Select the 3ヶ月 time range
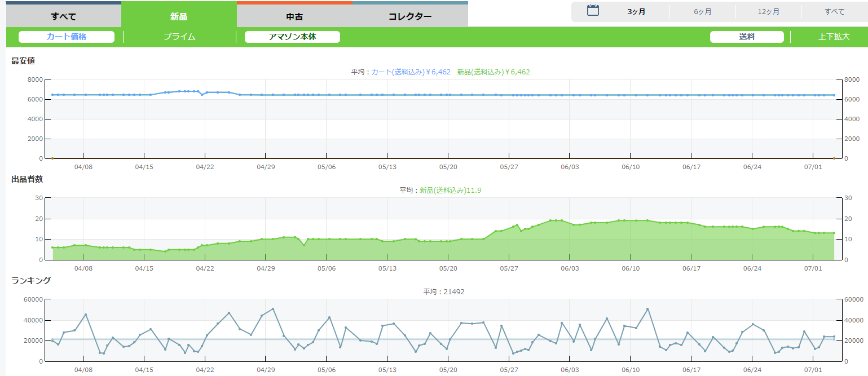Screen dimensions: 868x376 click(x=636, y=12)
